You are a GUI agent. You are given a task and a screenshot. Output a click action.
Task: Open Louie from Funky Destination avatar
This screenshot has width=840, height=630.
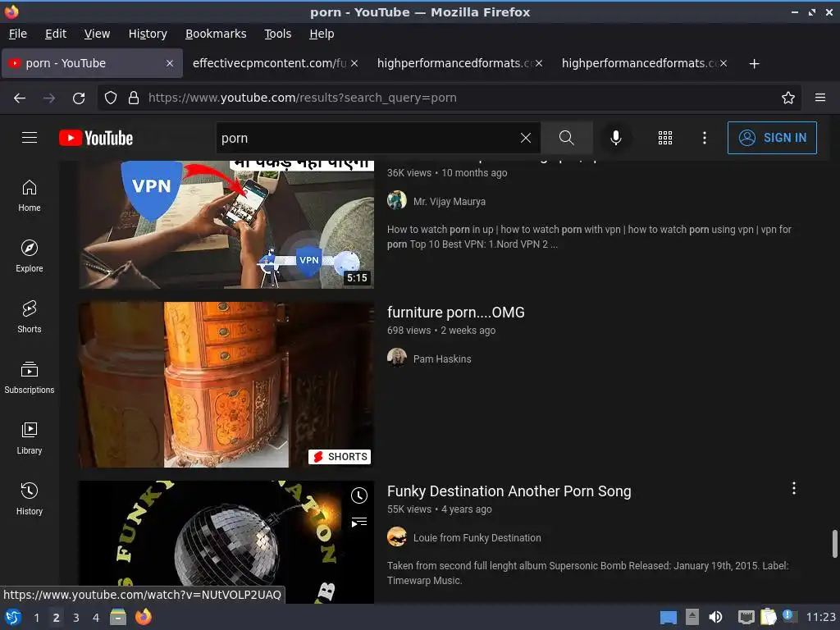pyautogui.click(x=397, y=536)
